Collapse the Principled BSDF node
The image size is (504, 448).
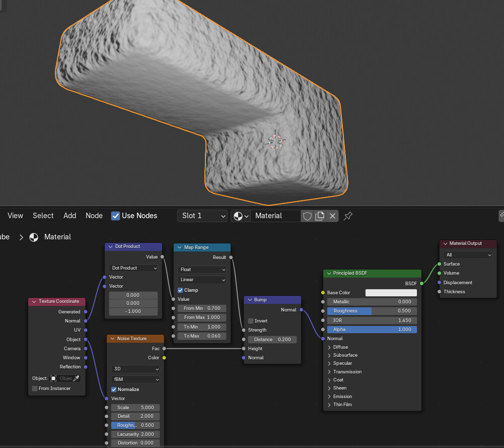(x=329, y=273)
